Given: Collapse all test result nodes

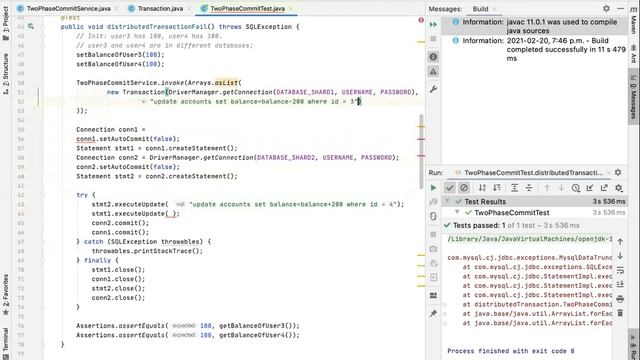Looking at the screenshot, I should pyautogui.click(x=529, y=188).
